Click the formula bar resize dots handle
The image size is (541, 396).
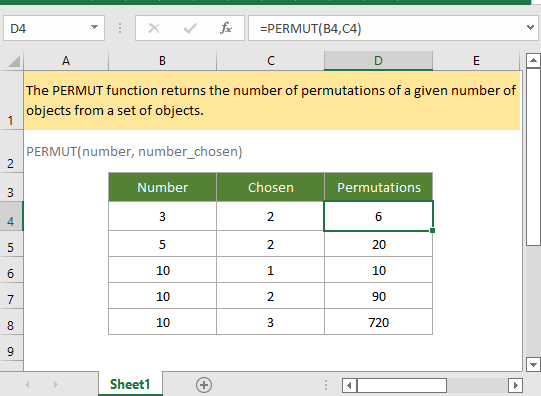(x=120, y=28)
